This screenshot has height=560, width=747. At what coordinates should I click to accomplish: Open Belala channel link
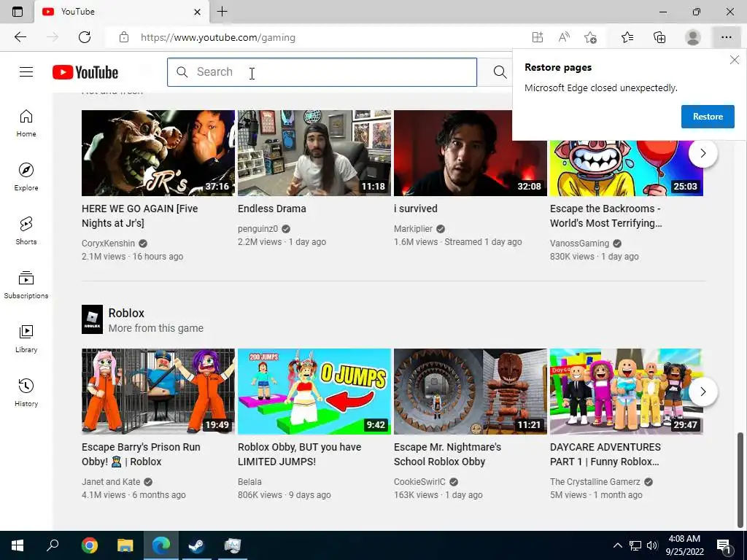point(249,482)
